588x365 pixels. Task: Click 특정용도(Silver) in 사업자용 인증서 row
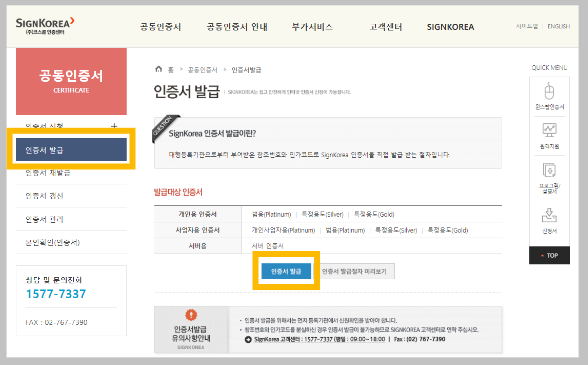click(x=396, y=230)
